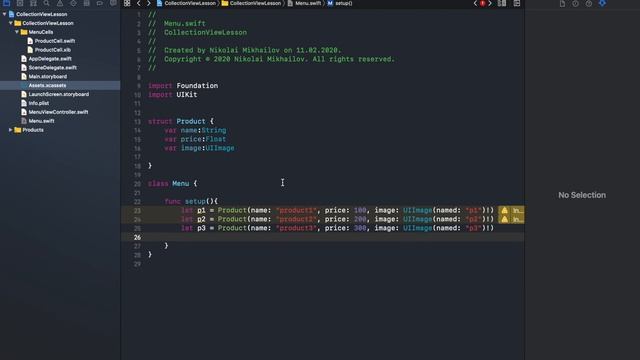
Task: Open the setup() method breadcrumb
Action: click(x=340, y=3)
